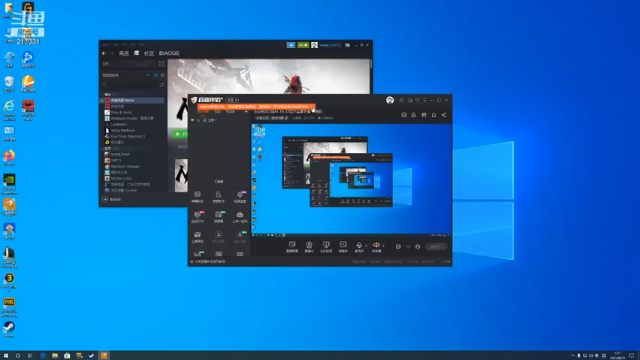The image size is (640, 360).
Task: Select Teamfight Manager in the Steam library
Action: (x=122, y=167)
